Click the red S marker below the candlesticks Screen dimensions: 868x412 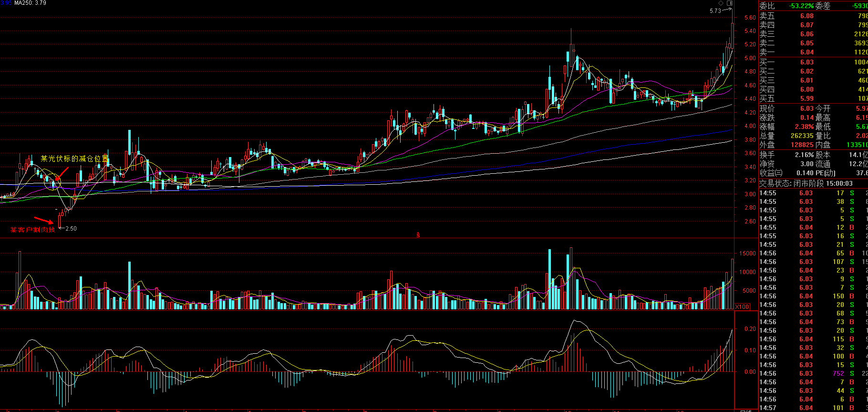418,234
